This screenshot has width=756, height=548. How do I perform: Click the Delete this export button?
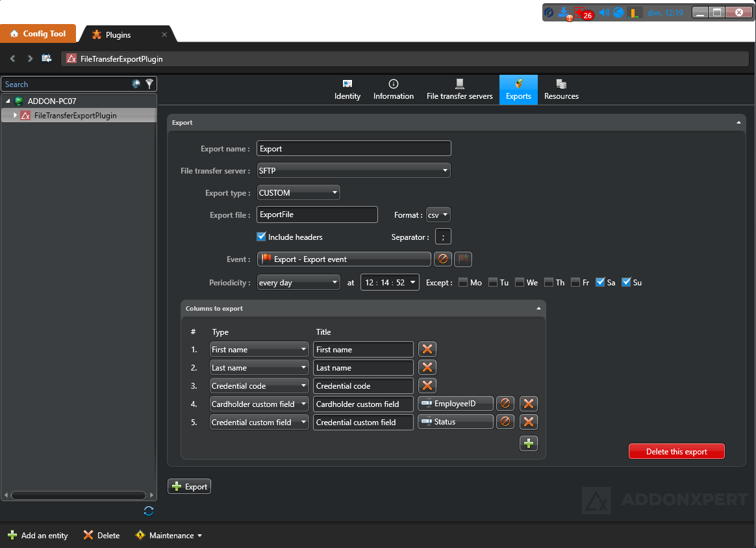(x=676, y=451)
